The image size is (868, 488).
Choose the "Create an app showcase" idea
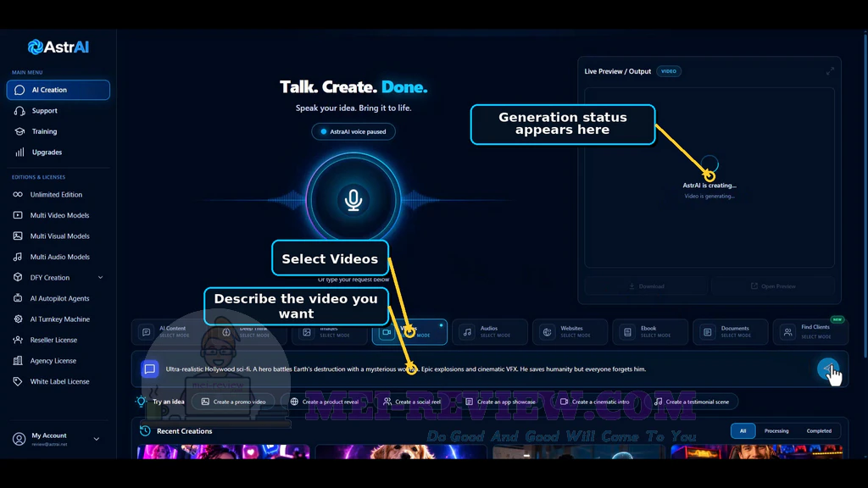click(500, 402)
